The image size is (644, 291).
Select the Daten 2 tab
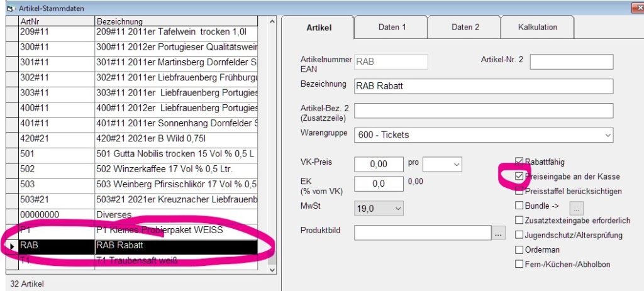tap(465, 27)
